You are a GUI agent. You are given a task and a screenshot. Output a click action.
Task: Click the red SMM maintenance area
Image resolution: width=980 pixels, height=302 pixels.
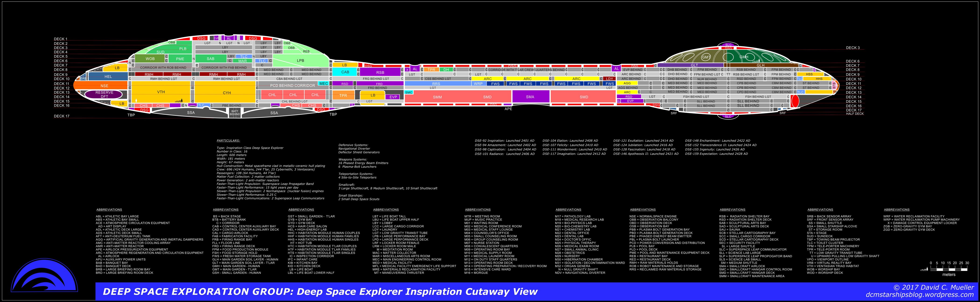click(x=437, y=97)
